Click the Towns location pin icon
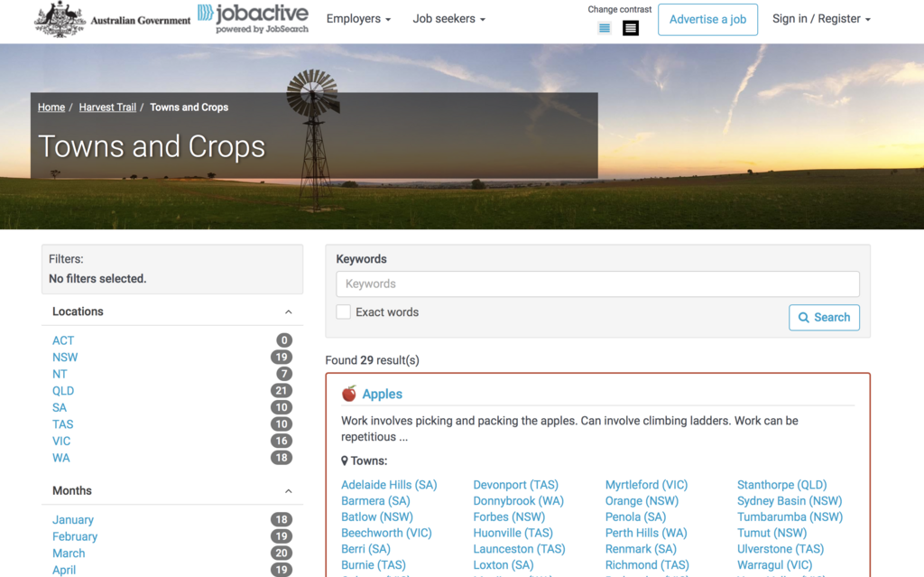Viewport: 924px width, 577px height. click(x=344, y=461)
